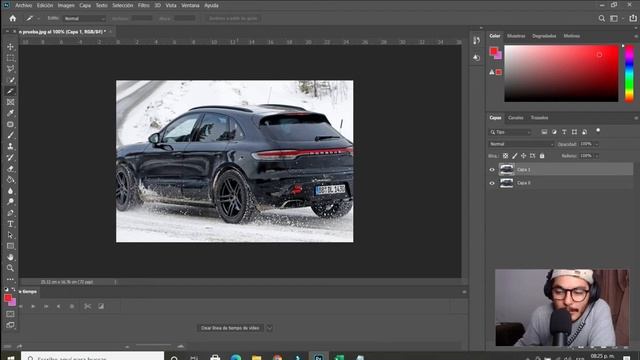Select the Paint Bucket tool

(10, 180)
